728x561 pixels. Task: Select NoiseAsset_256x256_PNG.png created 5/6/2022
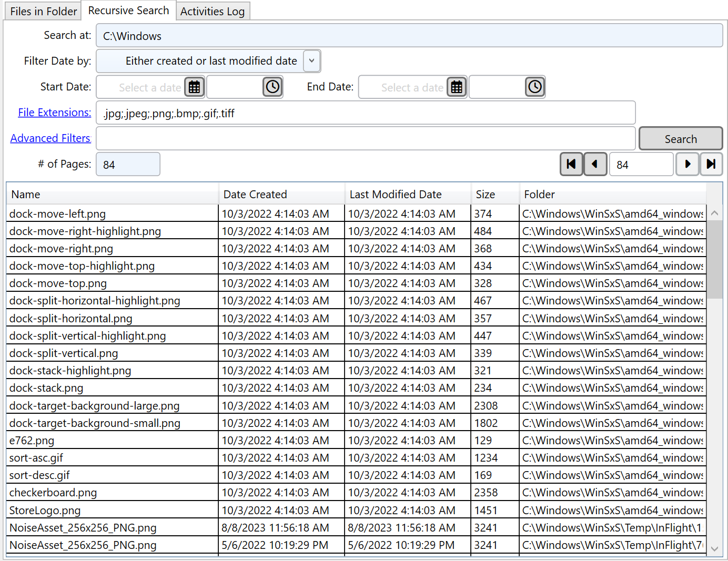click(83, 545)
